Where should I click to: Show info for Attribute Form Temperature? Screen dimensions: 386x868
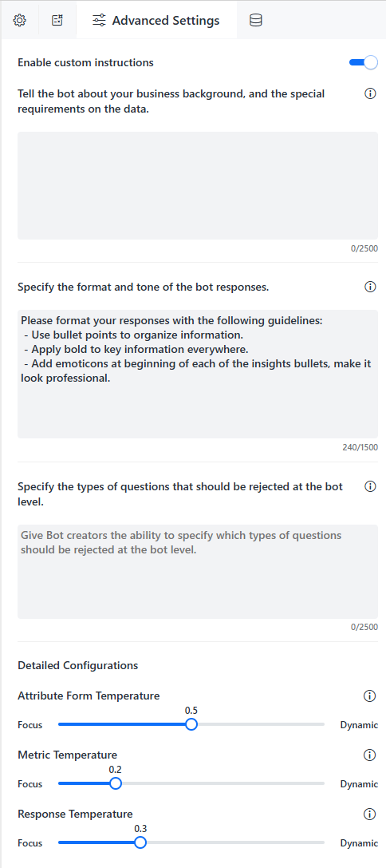click(x=369, y=696)
